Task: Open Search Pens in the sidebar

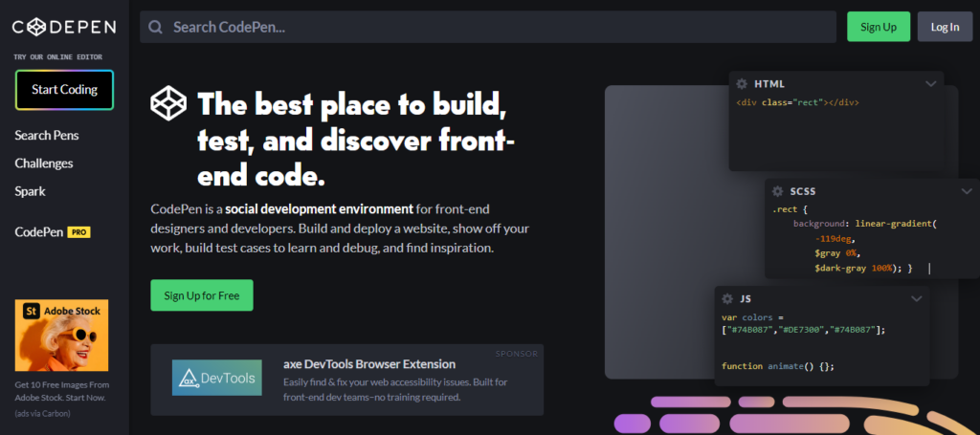Action: (x=47, y=136)
